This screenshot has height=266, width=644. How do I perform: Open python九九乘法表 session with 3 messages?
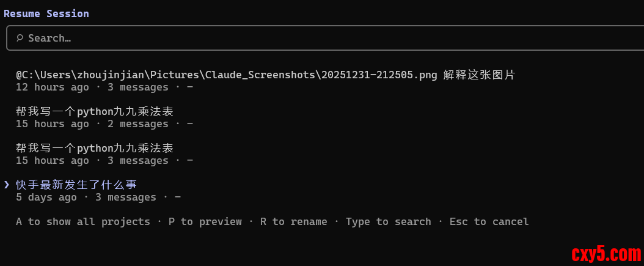click(x=95, y=148)
